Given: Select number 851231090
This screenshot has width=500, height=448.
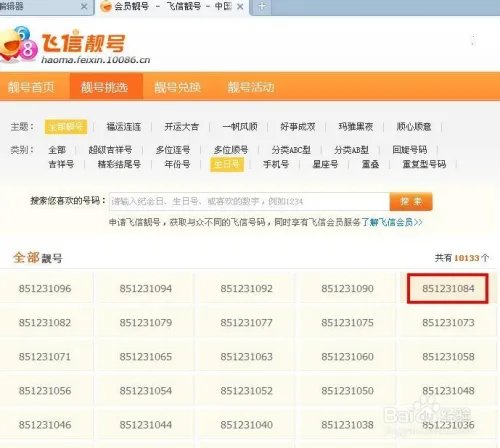Looking at the screenshot, I should (347, 288).
